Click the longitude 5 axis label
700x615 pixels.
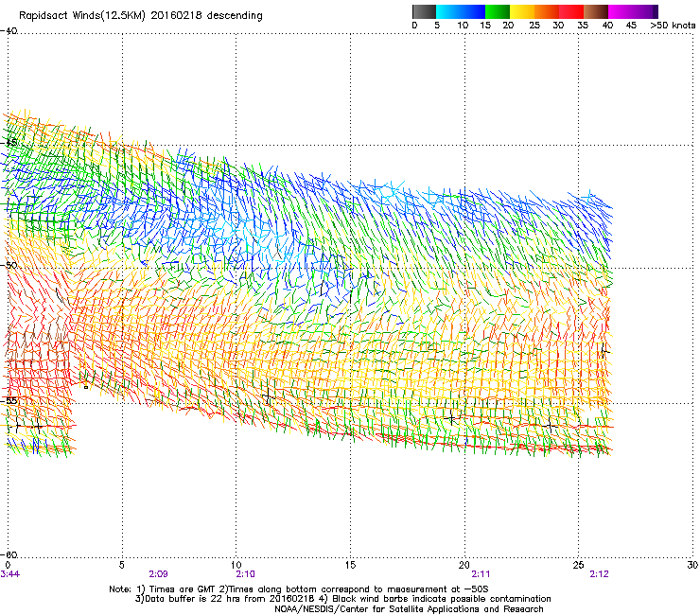click(121, 565)
